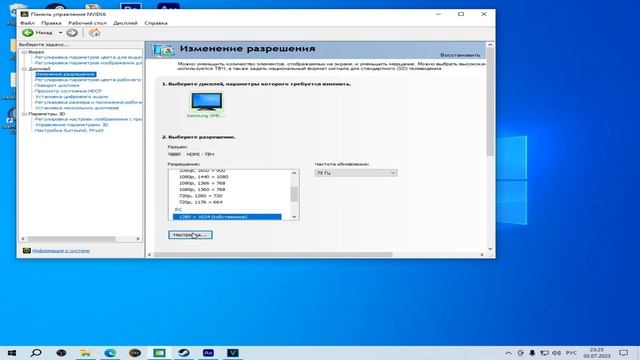
Task: Click resolution list scrollbar thumb
Action: click(294, 194)
